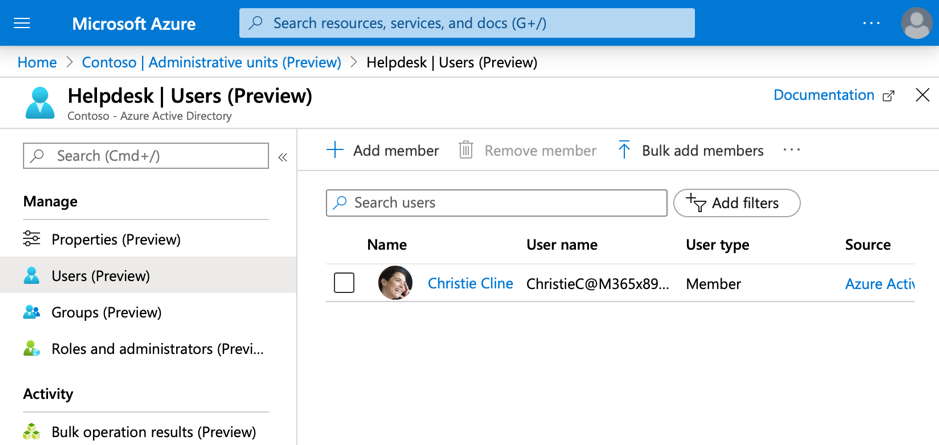Screen dimensions: 939x445
Task: Go to Contoso Administrative units breadcrumb
Action: (211, 62)
